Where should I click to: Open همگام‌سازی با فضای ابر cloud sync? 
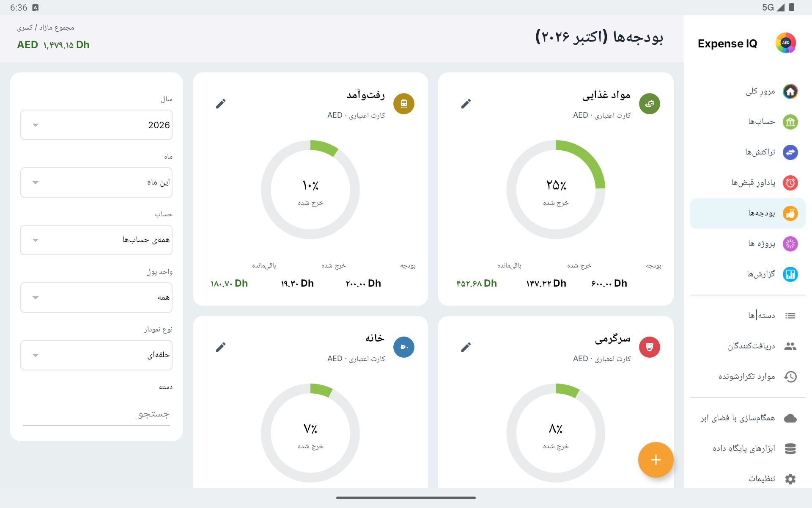tap(748, 418)
